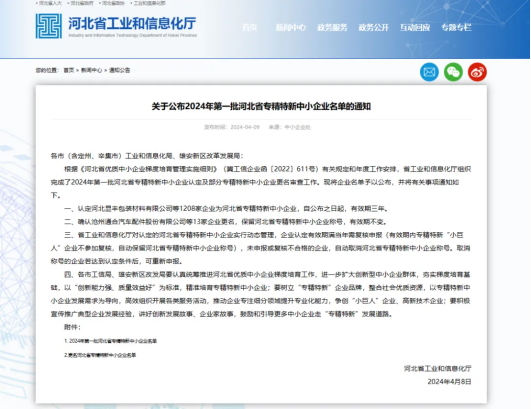This screenshot has width=531, height=409.
Task: Click the department logo emblem
Action: click(x=49, y=26)
